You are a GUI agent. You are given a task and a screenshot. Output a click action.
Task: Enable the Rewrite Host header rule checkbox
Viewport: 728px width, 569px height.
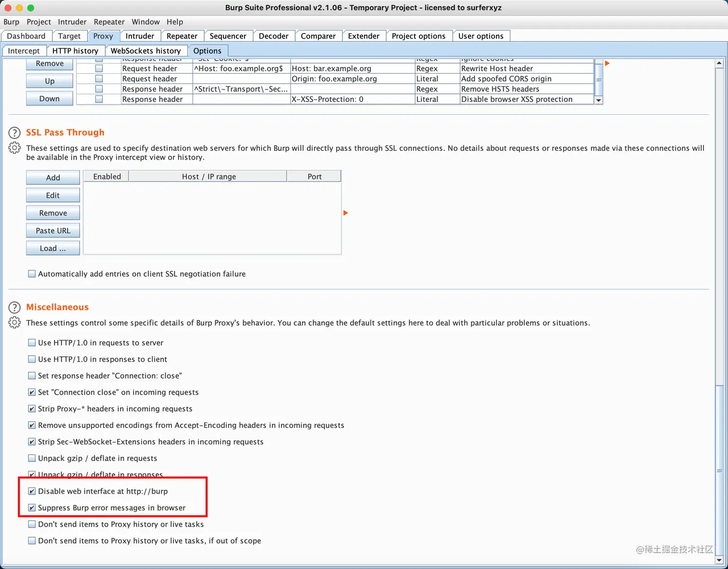[99, 68]
